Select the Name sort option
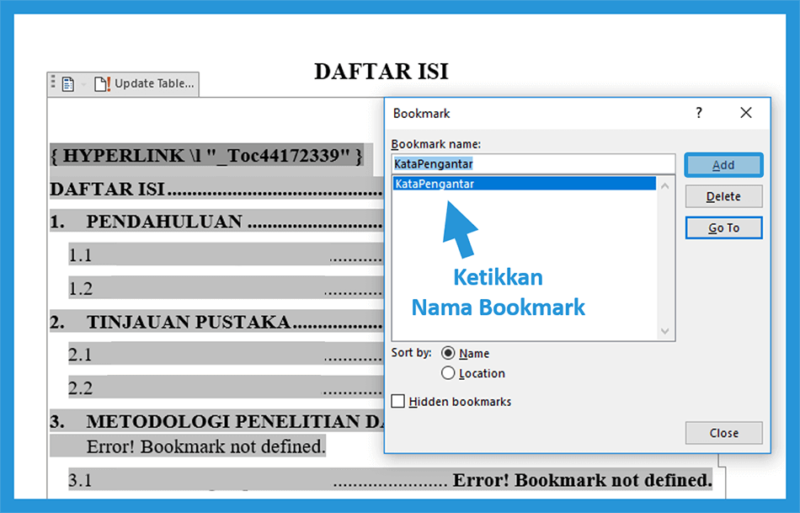Screen dimensions: 800x513 [448, 353]
